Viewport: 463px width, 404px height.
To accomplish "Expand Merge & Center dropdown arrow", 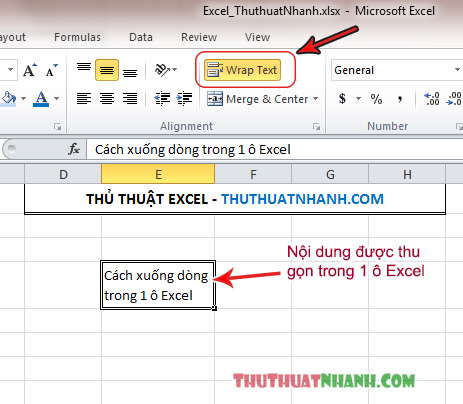I will click(x=315, y=99).
